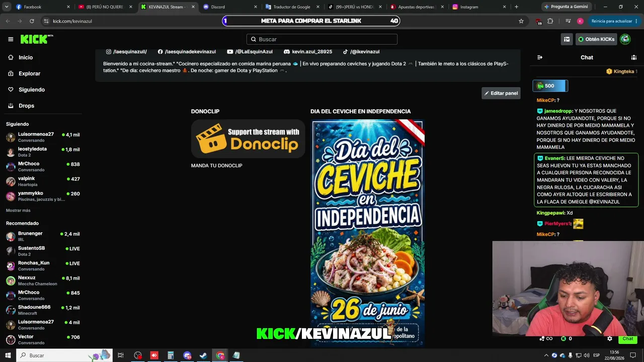Click the Obtén KICKs button
This screenshot has width=644, height=362.
tap(596, 39)
